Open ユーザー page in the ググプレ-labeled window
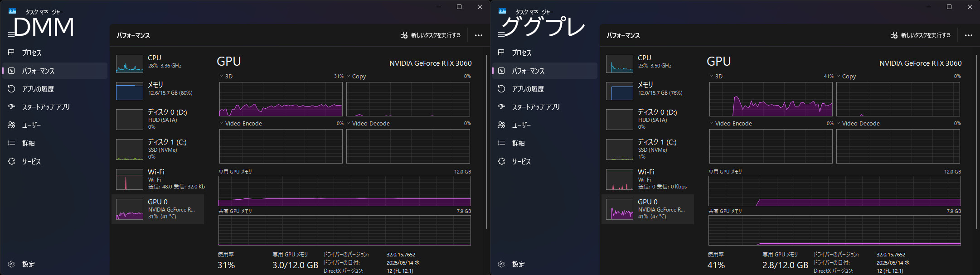Image resolution: width=980 pixels, height=275 pixels. coord(521,125)
